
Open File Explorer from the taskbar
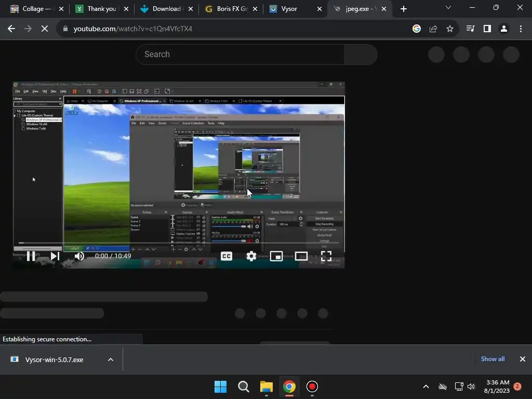[267, 387]
